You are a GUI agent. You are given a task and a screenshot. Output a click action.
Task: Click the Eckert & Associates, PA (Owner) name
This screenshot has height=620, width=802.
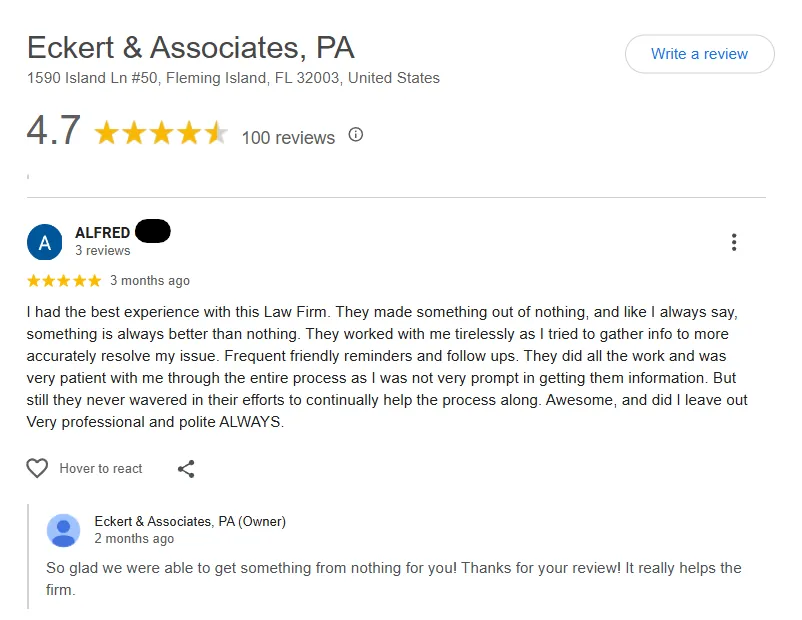[x=190, y=521]
